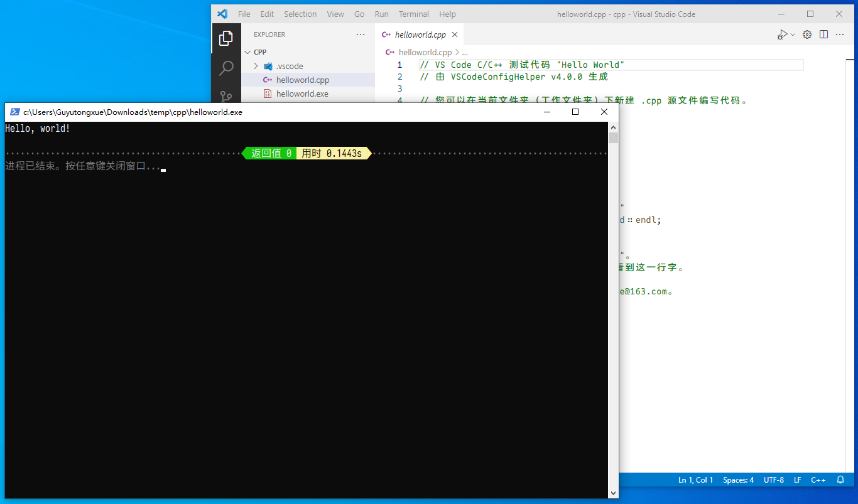858x504 pixels.
Task: Open the run options dropdown arrow
Action: click(x=793, y=35)
